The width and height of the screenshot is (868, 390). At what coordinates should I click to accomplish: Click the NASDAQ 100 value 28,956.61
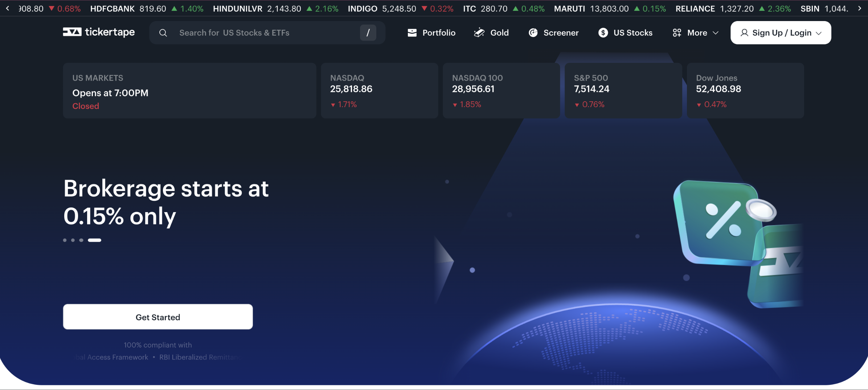pos(473,89)
